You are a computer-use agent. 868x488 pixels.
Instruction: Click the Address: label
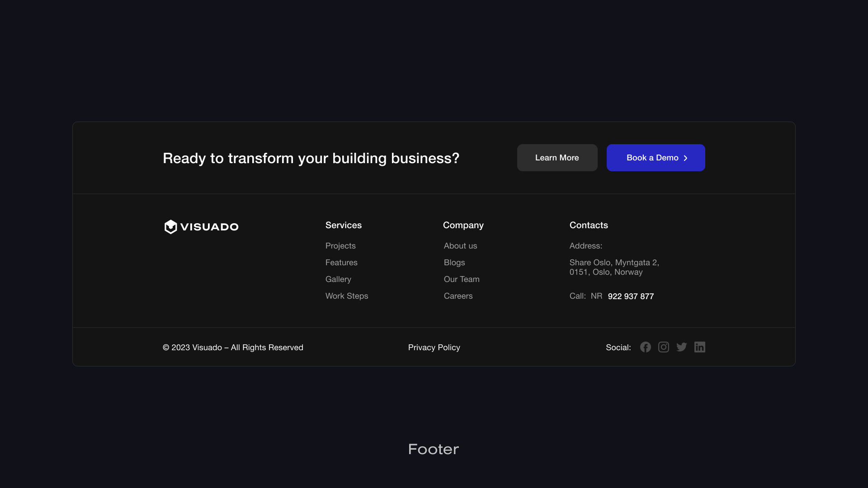pos(586,246)
